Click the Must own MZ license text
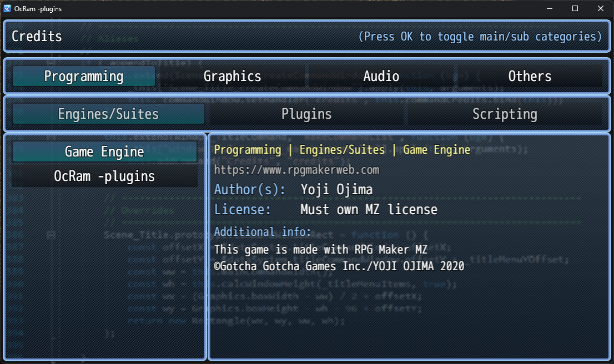This screenshot has width=614, height=364. tap(369, 209)
